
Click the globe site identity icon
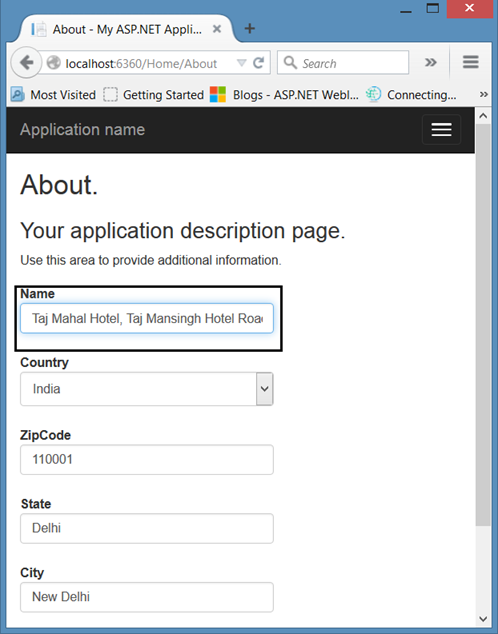[x=53, y=63]
